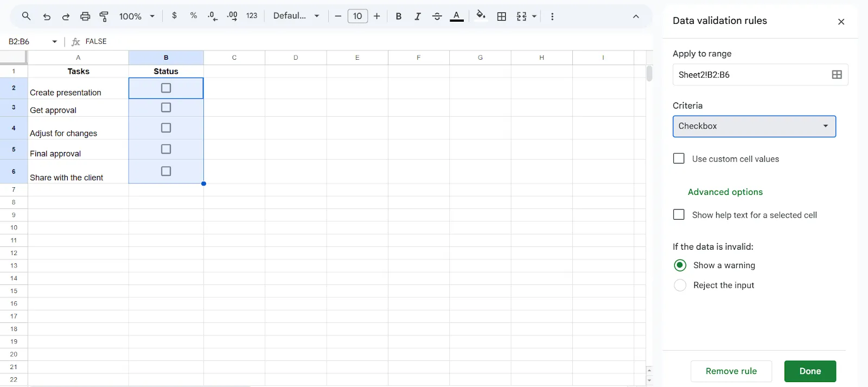Open the zoom 100% dropdown
868x387 pixels.
[x=137, y=16]
